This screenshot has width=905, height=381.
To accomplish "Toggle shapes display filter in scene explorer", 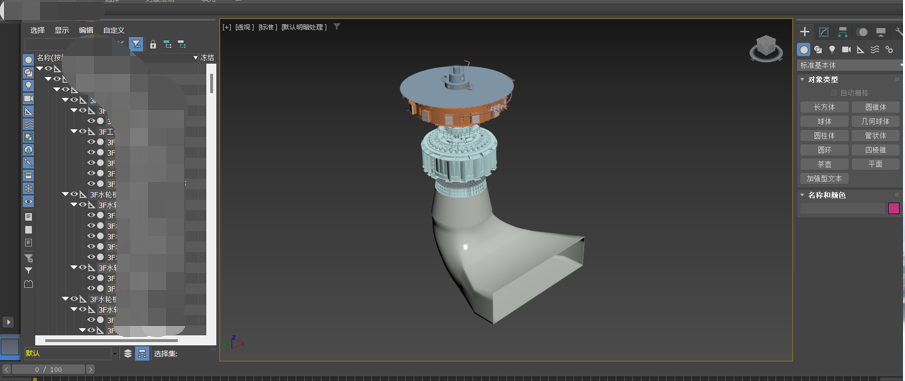I will (x=28, y=73).
